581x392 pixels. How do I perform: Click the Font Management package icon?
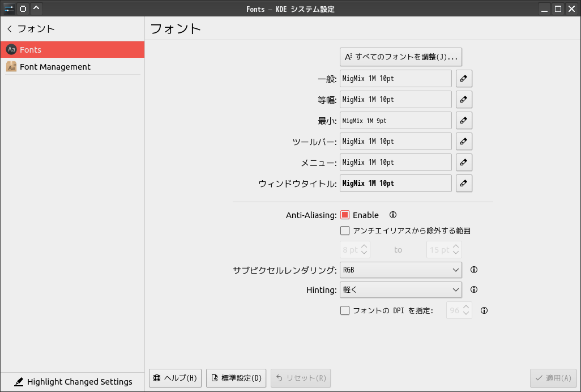(x=11, y=67)
